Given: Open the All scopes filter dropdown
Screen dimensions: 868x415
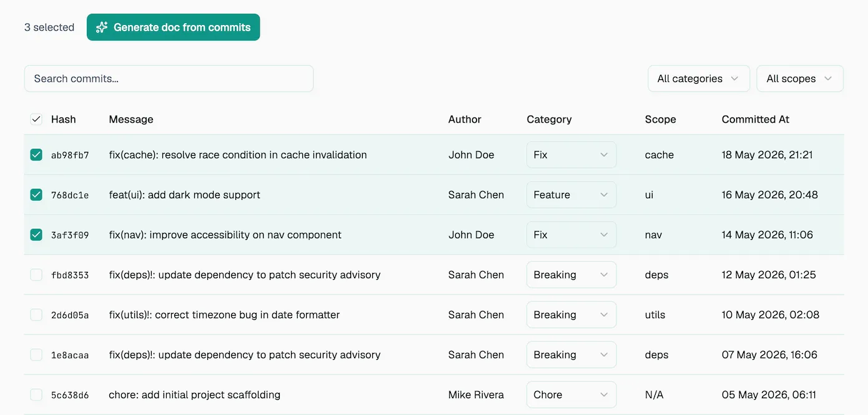Looking at the screenshot, I should (x=800, y=79).
